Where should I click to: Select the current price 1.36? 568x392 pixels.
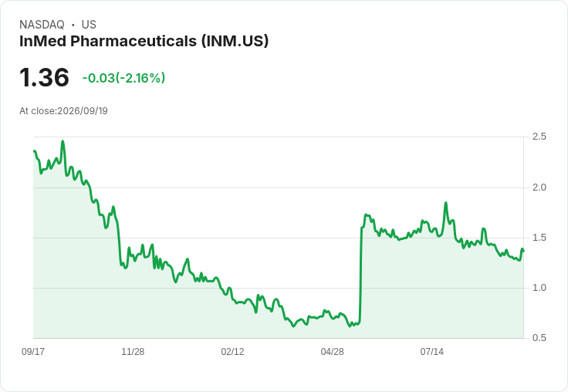point(44,77)
